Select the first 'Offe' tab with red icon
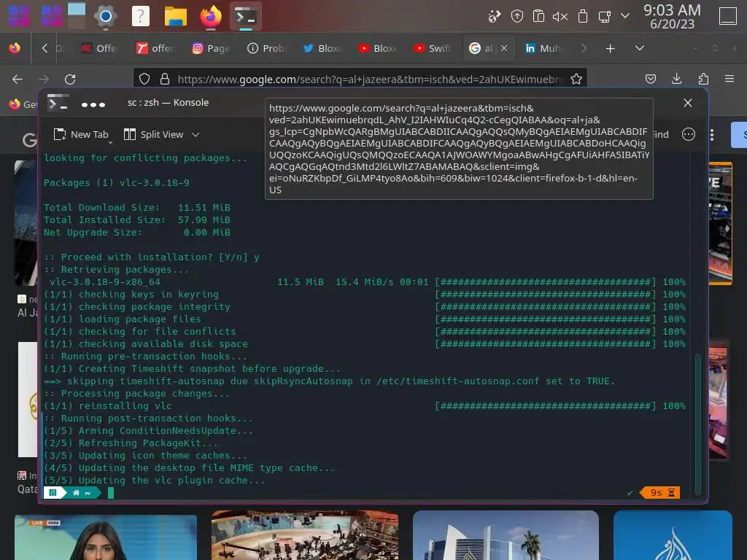 (100, 48)
